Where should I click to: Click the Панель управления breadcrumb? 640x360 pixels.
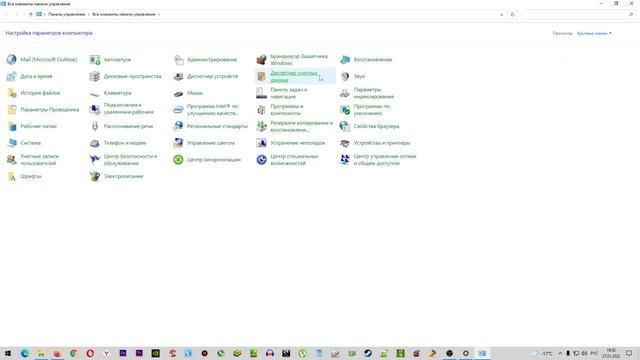pos(67,14)
